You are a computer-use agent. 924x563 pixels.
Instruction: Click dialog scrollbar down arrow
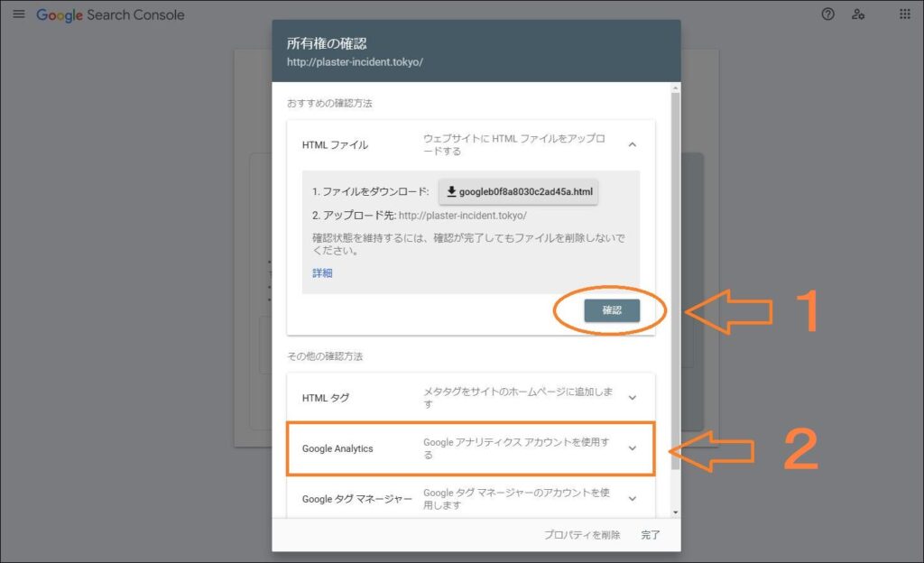click(675, 512)
